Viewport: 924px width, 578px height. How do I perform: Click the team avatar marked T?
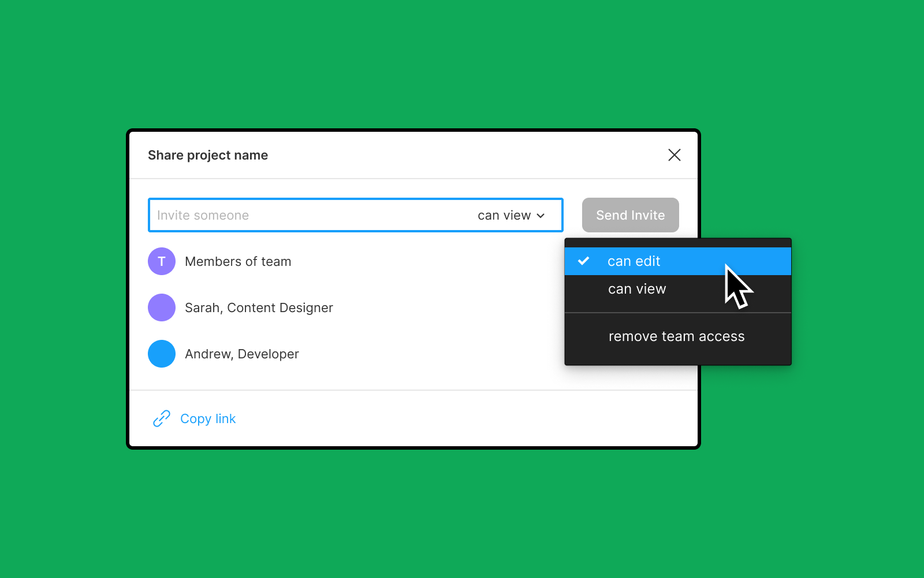[x=161, y=261]
